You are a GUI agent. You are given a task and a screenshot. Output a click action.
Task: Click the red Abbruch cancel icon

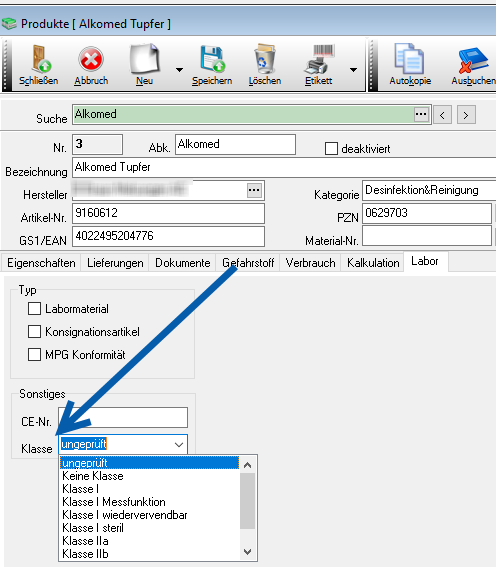91,59
